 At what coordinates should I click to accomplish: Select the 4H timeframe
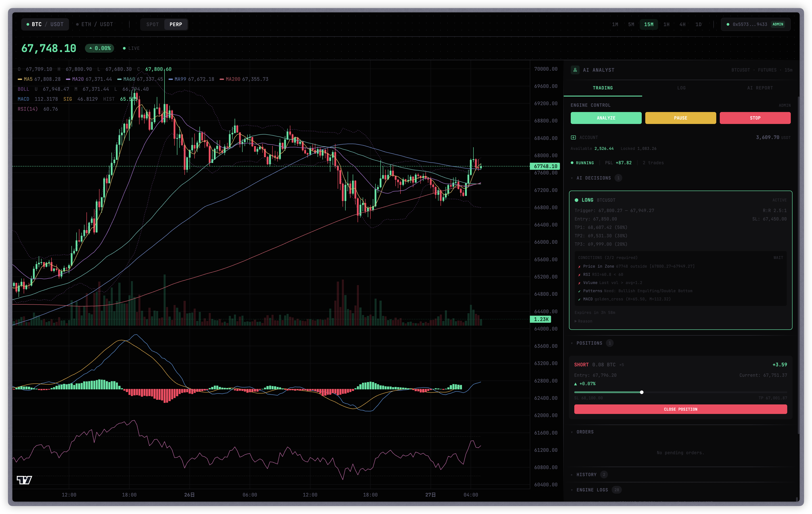(x=682, y=24)
